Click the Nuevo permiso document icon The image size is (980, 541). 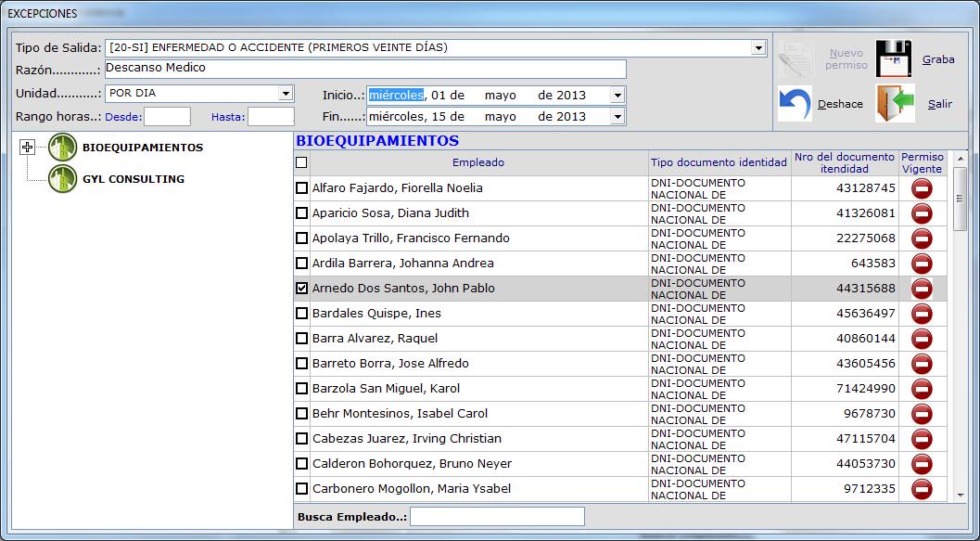click(x=796, y=59)
